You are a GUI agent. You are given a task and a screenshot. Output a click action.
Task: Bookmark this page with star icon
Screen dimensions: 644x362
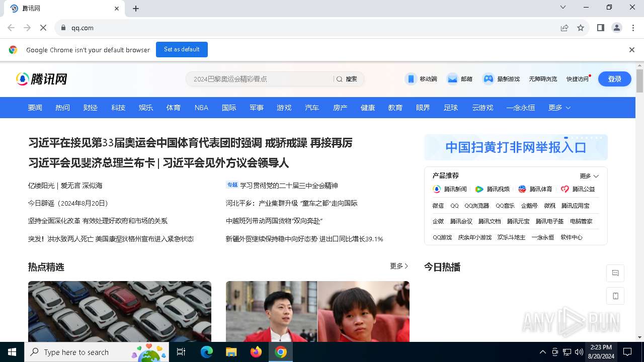pyautogui.click(x=581, y=28)
